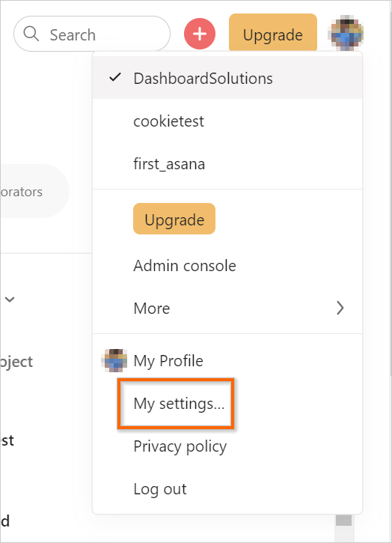Screen dimensions: 392x543
Task: Focus the Search input field
Action: (92, 34)
